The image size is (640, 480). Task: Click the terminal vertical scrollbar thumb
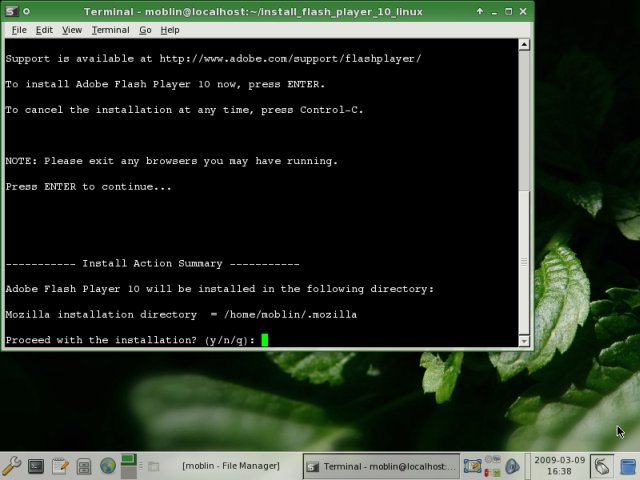524,262
